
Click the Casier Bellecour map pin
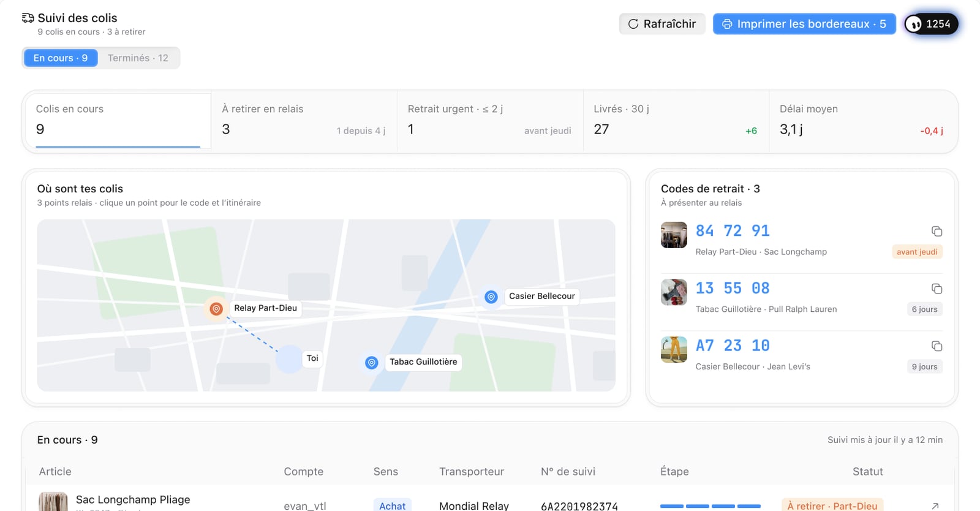(491, 297)
